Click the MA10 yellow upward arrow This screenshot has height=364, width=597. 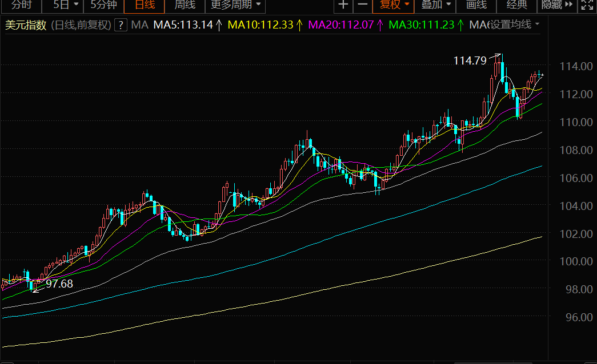[x=299, y=25]
